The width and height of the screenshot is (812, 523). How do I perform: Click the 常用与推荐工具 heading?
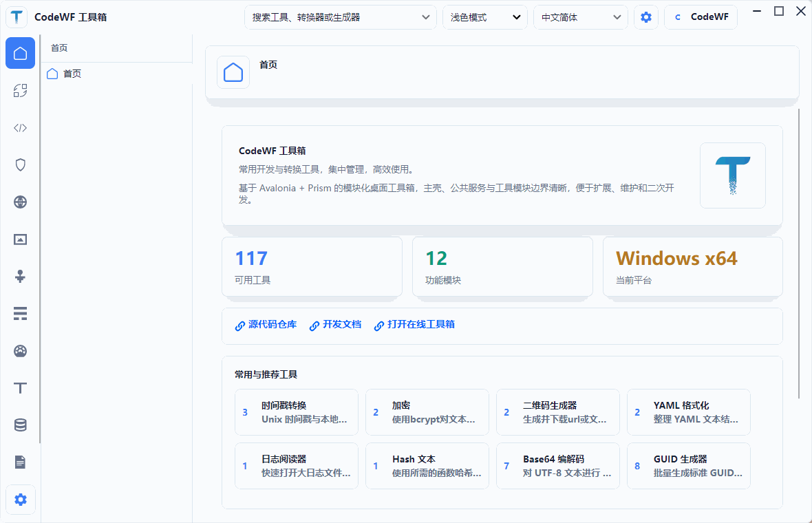pyautogui.click(x=266, y=374)
